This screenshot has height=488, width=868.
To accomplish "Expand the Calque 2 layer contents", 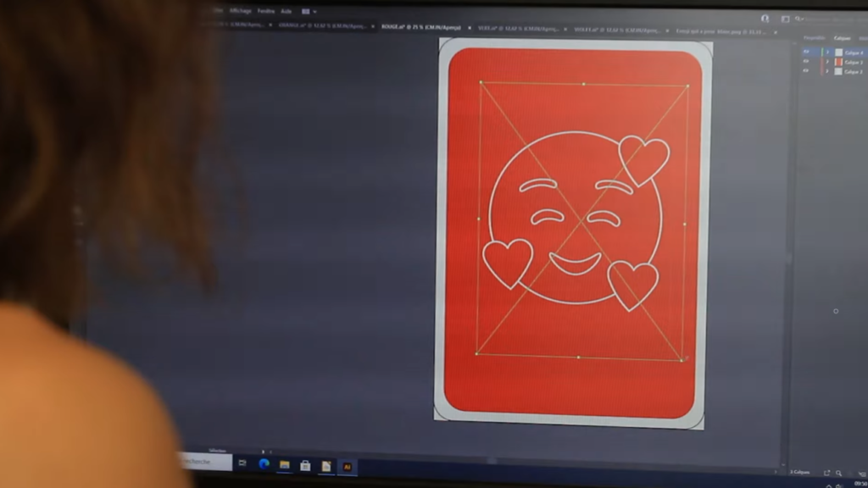I will [827, 71].
